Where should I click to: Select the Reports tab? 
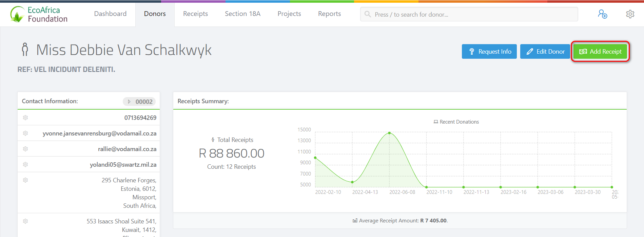pos(329,14)
